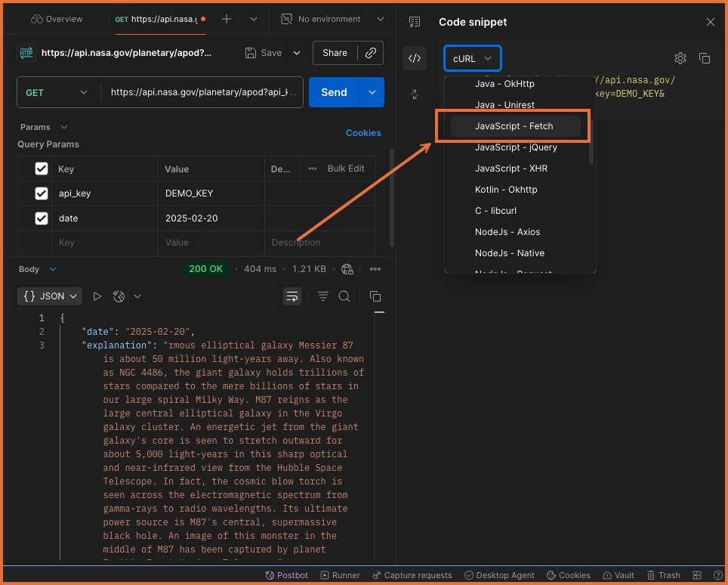The height and width of the screenshot is (585, 728).
Task: Click Capture requests in status bar
Action: 412,575
